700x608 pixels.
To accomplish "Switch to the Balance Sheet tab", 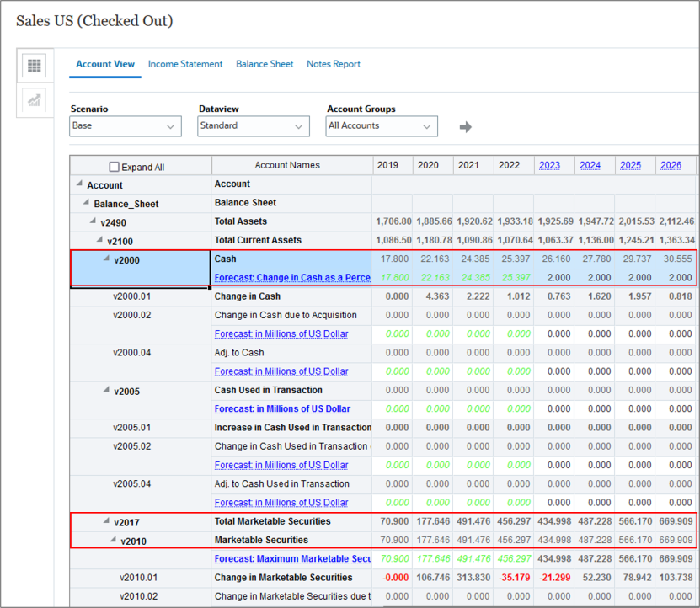I will point(265,63).
